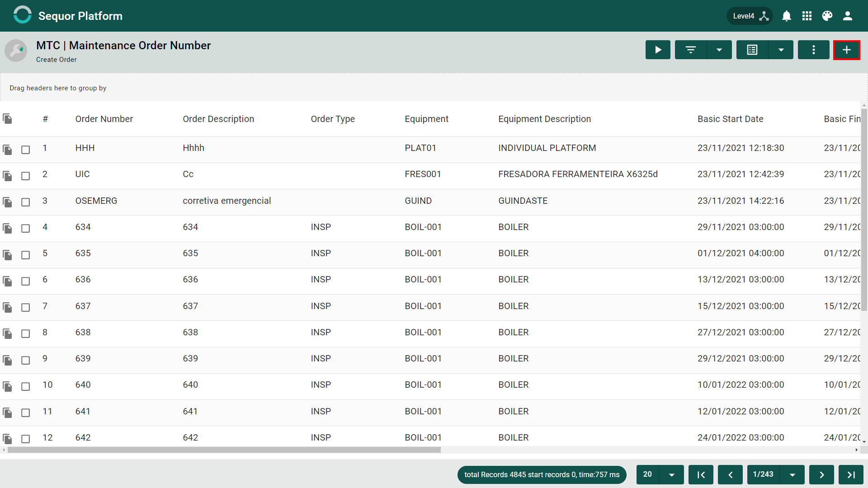The height and width of the screenshot is (488, 868).
Task: Check the checkbox for order HHH
Action: tap(26, 150)
